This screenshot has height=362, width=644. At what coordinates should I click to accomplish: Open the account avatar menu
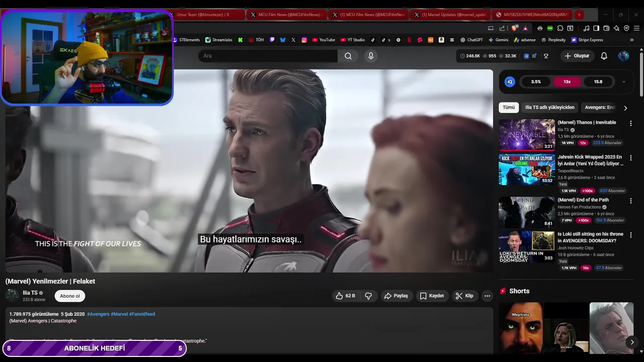point(623,56)
